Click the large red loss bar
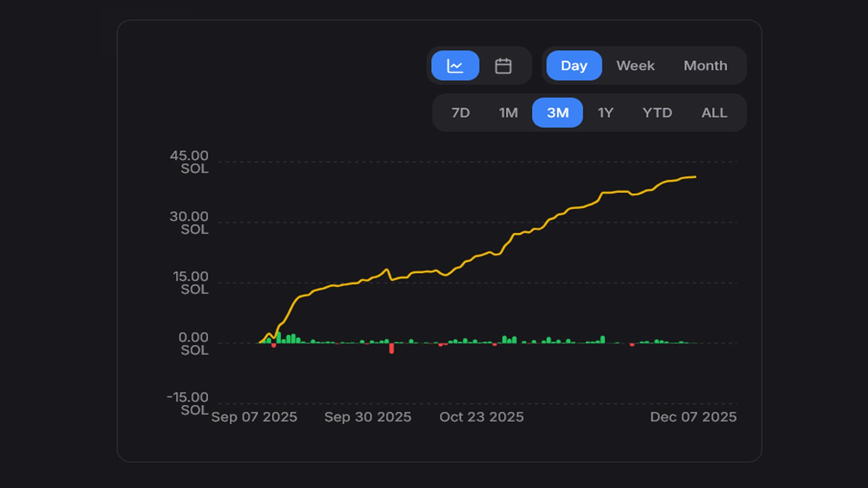The image size is (868, 488). [x=392, y=348]
